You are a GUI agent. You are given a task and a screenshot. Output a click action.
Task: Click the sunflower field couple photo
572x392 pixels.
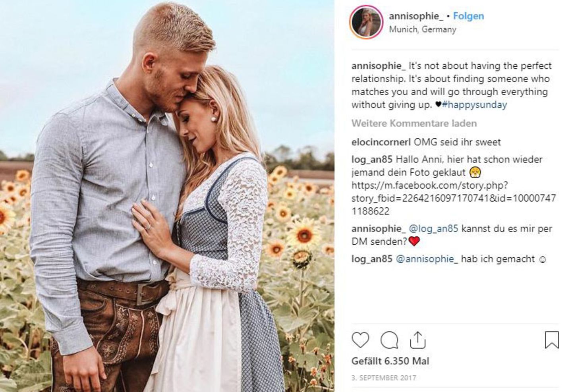click(167, 196)
